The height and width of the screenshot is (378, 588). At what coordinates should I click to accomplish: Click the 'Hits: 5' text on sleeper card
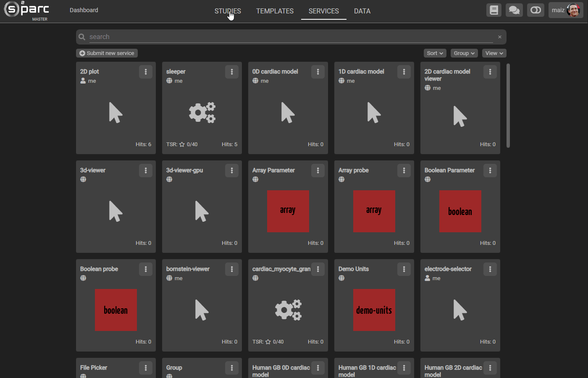click(x=229, y=144)
